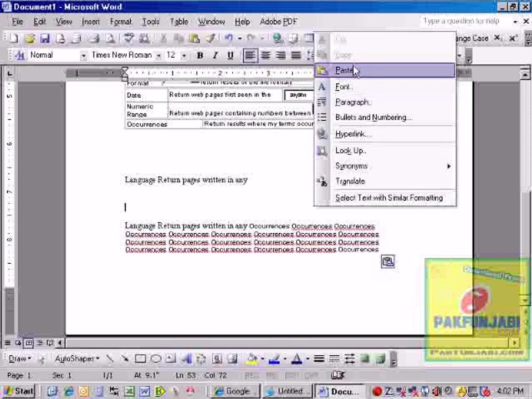Click the Shadow Style icon
The width and height of the screenshot is (532, 399).
[x=365, y=359]
